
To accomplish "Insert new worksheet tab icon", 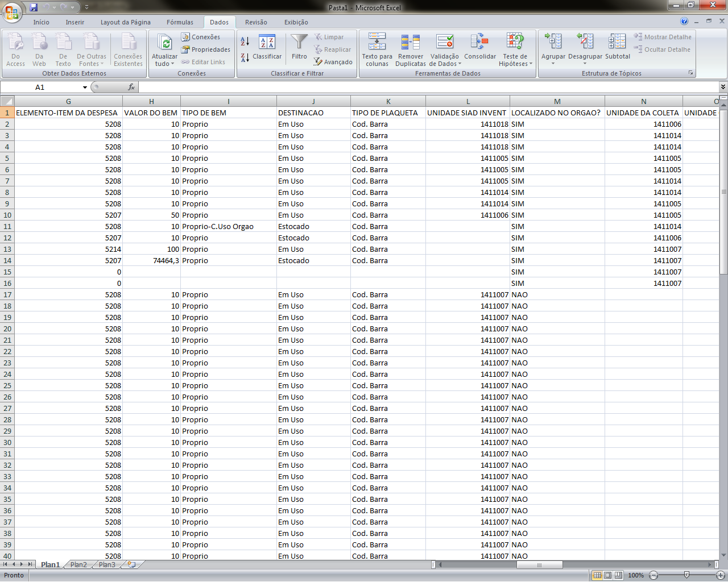I will (x=132, y=564).
